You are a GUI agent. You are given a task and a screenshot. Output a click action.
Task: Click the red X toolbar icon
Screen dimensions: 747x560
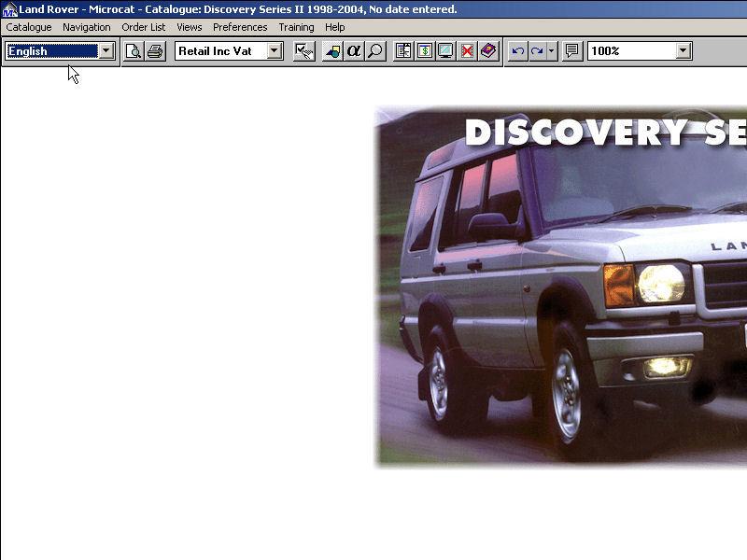pyautogui.click(x=467, y=51)
